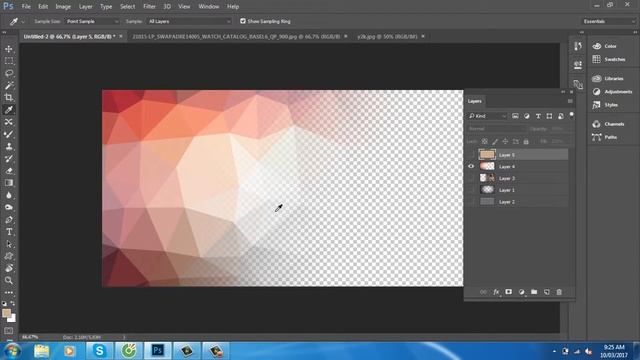Viewport: 640px width, 360px height.
Task: Open Sample Size dropdown
Action: tap(92, 21)
